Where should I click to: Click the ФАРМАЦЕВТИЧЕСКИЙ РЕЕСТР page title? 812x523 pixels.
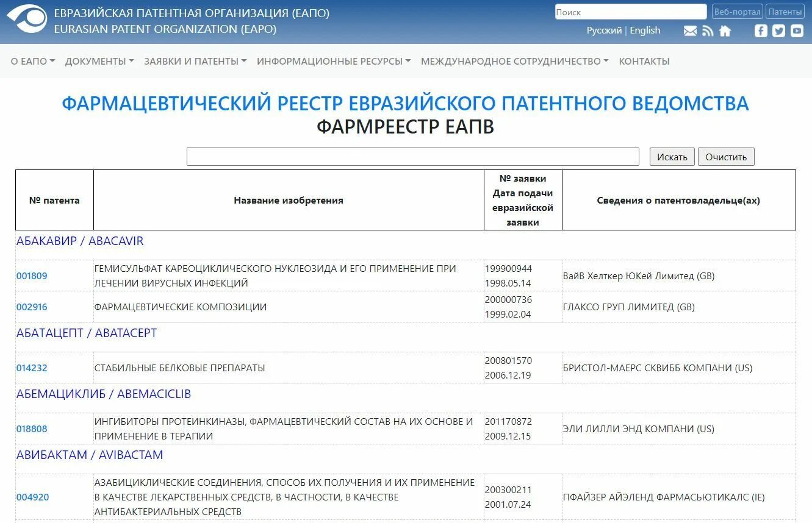point(405,103)
